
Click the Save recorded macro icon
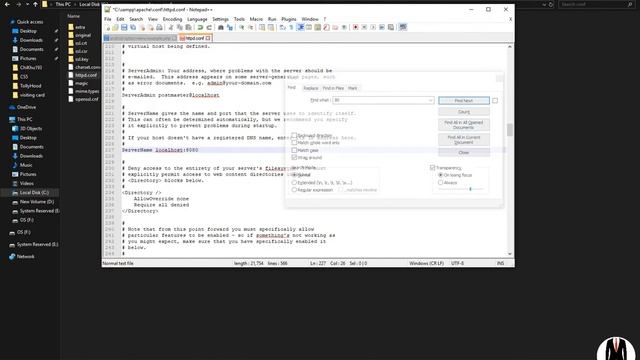(391, 27)
